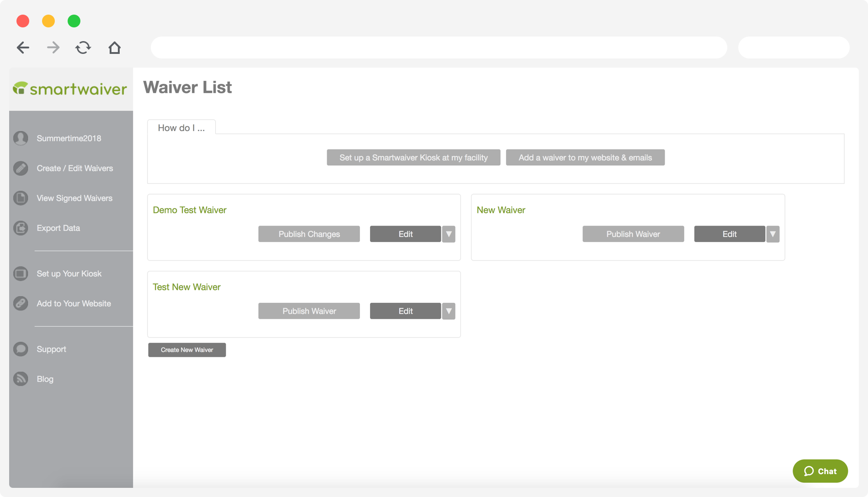Click the Blog RSS icon
Image resolution: width=868 pixels, height=497 pixels.
pyautogui.click(x=21, y=379)
